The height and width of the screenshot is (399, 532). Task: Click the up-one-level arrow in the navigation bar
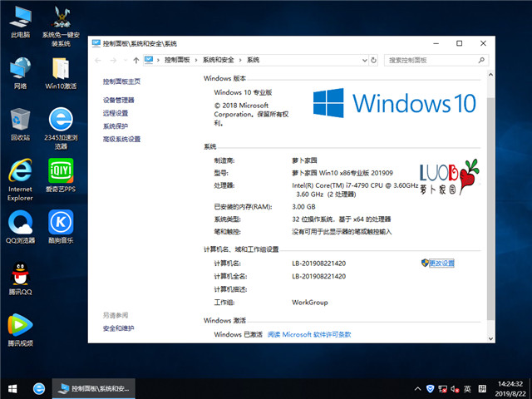pos(135,60)
